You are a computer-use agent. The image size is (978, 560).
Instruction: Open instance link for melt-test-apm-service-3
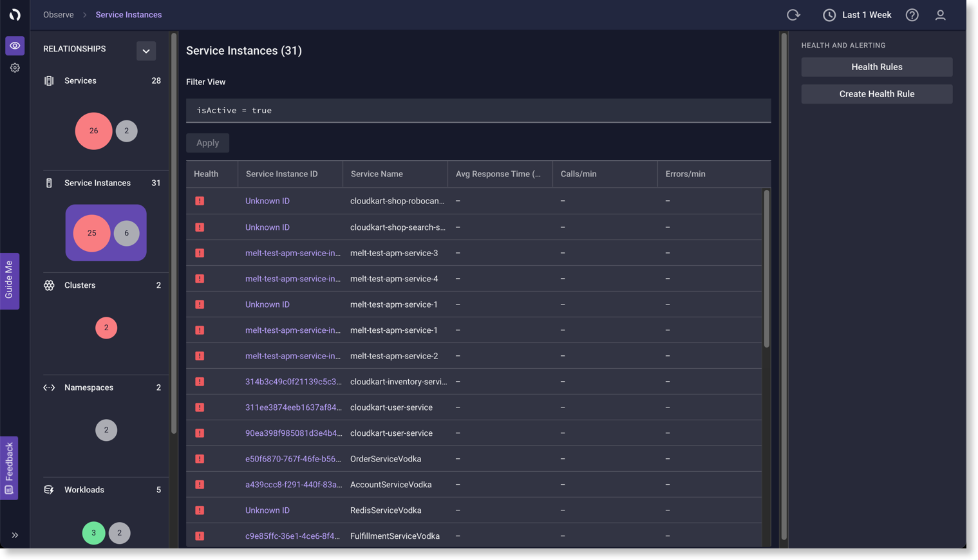(293, 253)
